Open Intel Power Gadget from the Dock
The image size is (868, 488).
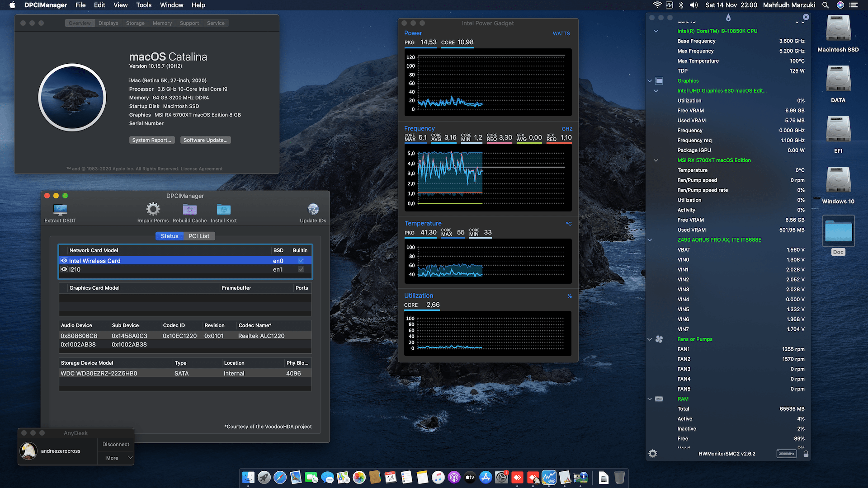(549, 477)
